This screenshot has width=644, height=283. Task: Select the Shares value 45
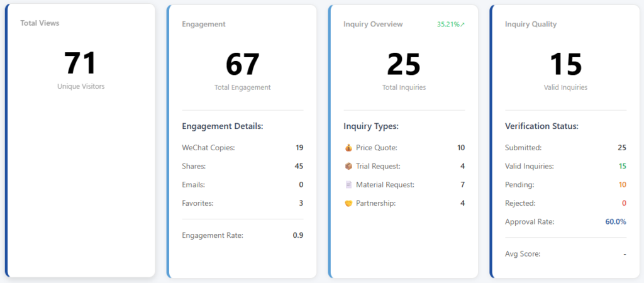point(299,166)
